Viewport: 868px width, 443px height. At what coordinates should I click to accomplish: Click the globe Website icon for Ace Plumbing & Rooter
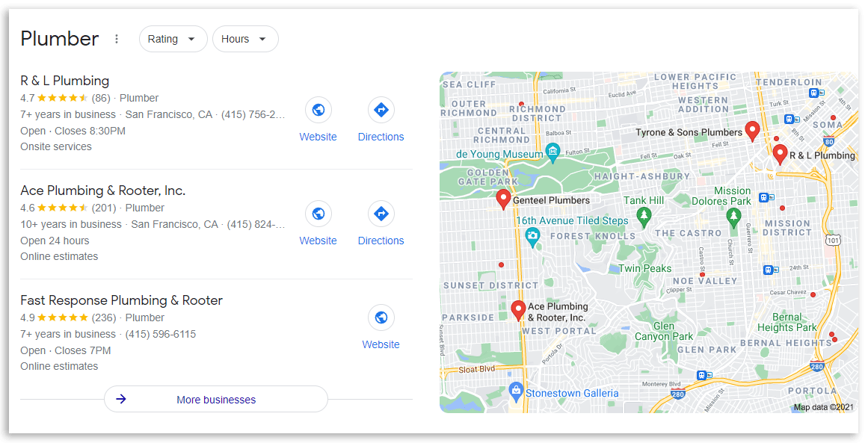[318, 214]
